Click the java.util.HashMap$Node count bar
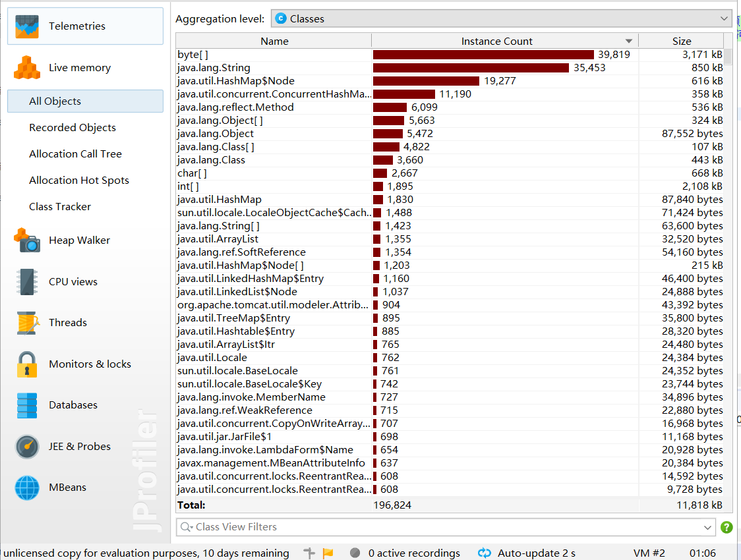Viewport: 741px width, 560px height. tap(427, 81)
